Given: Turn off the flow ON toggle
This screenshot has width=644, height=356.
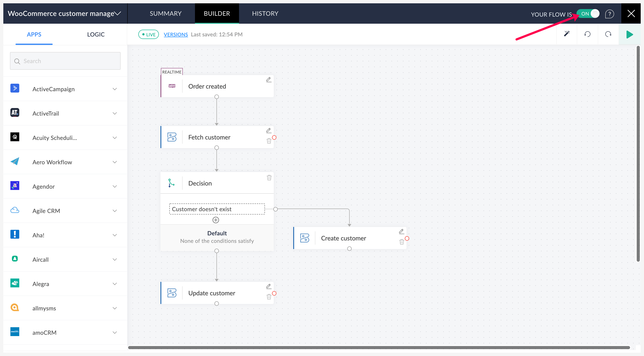Looking at the screenshot, I should [588, 14].
